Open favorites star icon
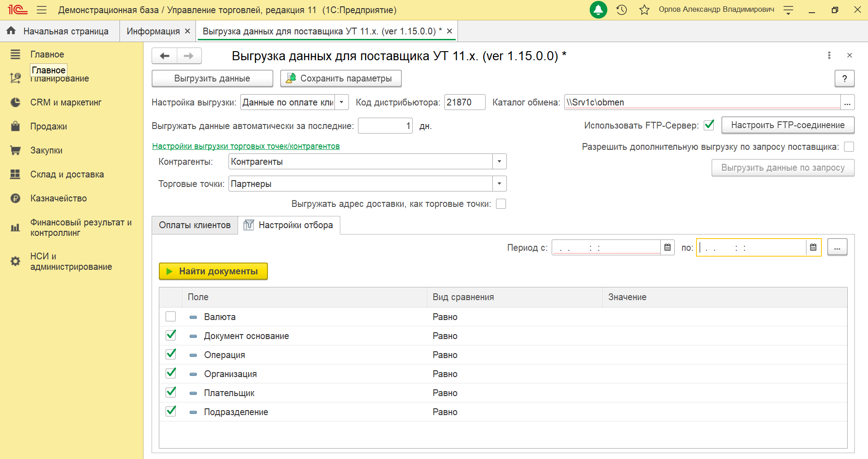868x459 pixels. pyautogui.click(x=644, y=10)
